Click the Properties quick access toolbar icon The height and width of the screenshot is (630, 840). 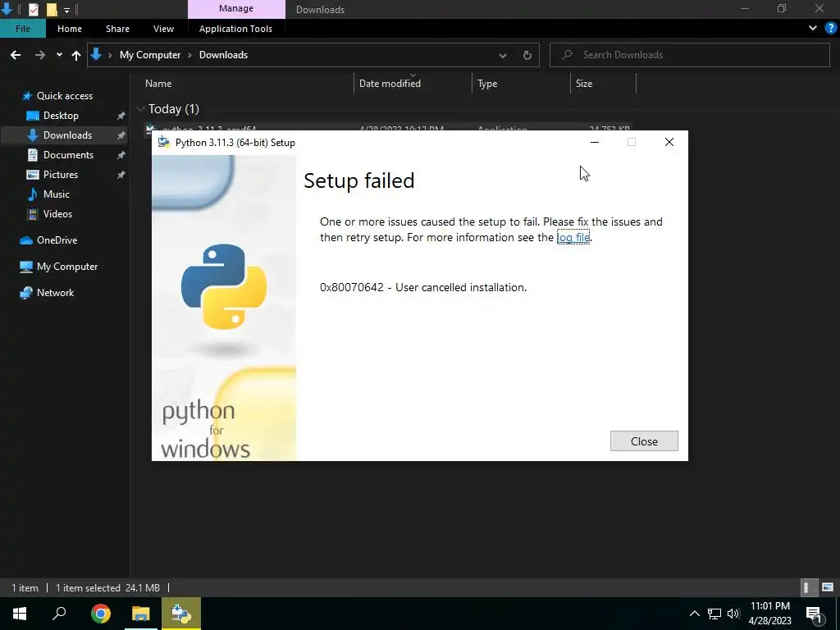(33, 9)
